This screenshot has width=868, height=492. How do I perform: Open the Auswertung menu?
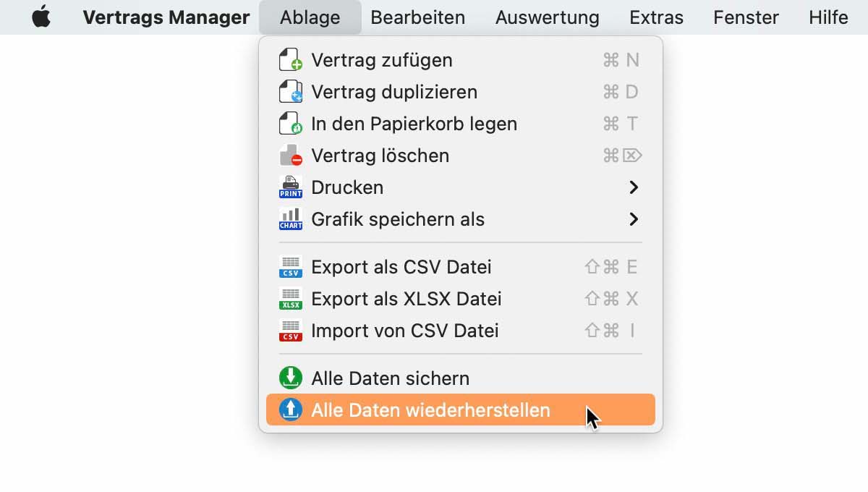click(x=547, y=17)
